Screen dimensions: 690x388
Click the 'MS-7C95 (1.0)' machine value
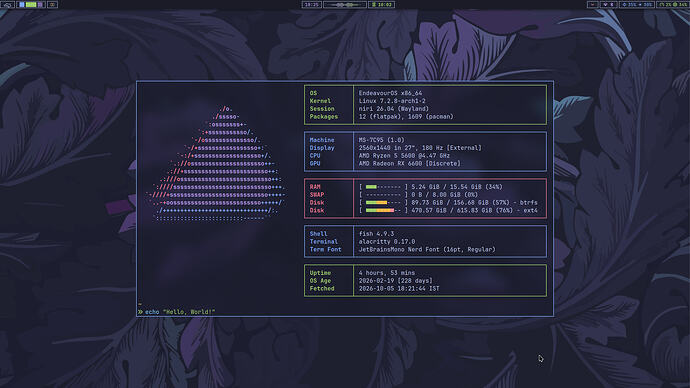coord(381,140)
